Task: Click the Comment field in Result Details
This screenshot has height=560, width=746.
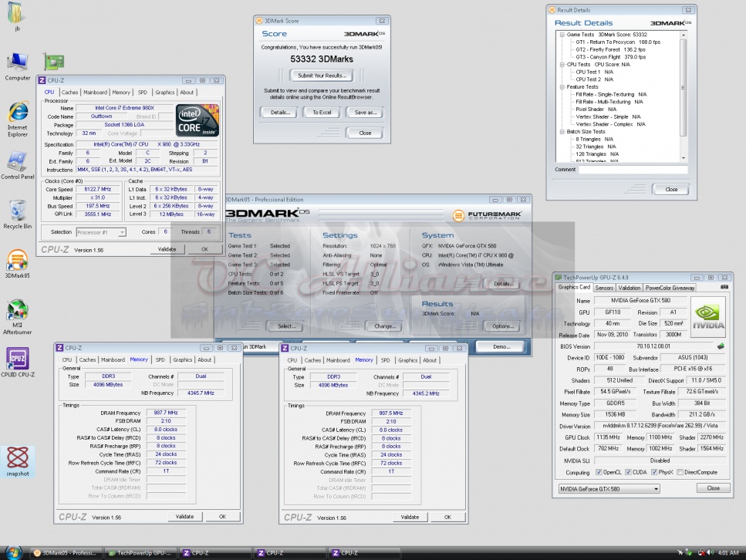Action: [633, 170]
